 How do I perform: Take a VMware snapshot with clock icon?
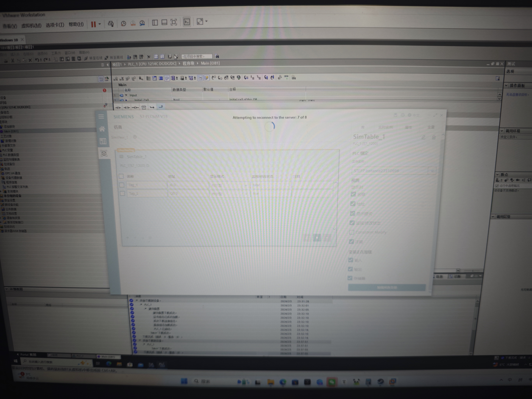point(123,24)
